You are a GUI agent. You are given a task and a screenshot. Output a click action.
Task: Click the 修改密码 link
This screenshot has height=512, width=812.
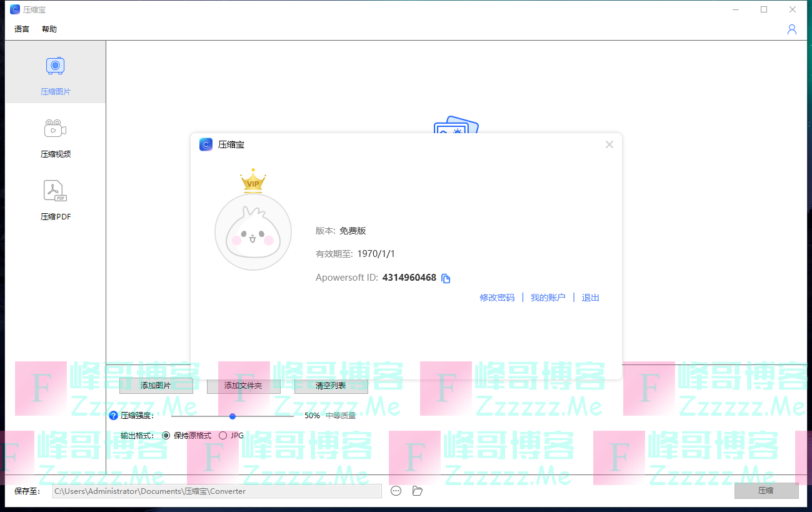pyautogui.click(x=497, y=298)
